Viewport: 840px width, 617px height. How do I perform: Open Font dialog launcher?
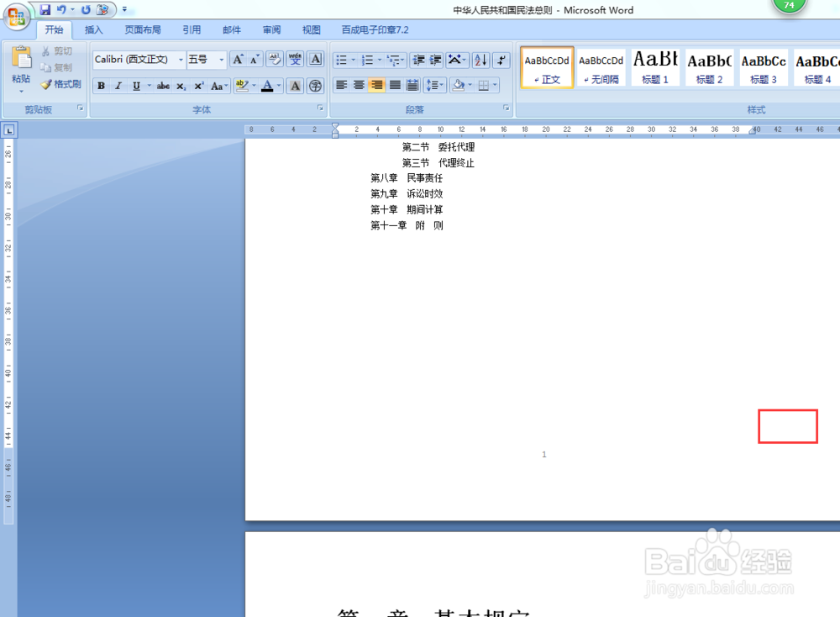point(320,108)
